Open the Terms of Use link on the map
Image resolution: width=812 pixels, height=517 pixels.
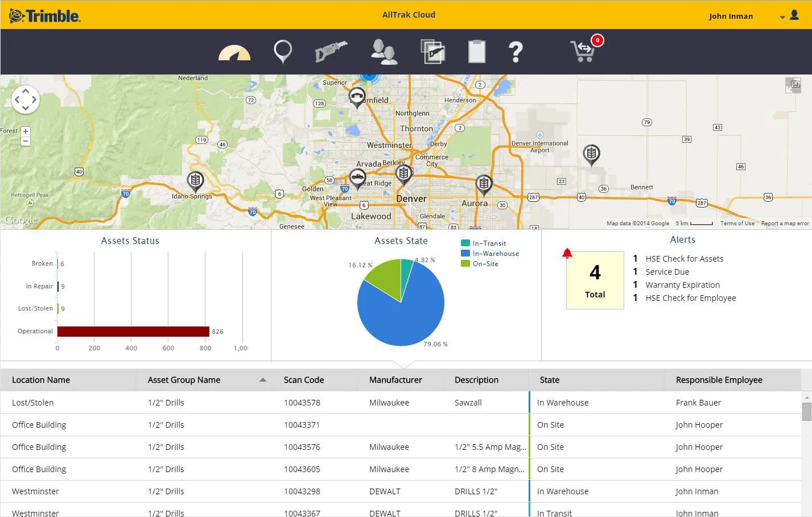click(736, 223)
